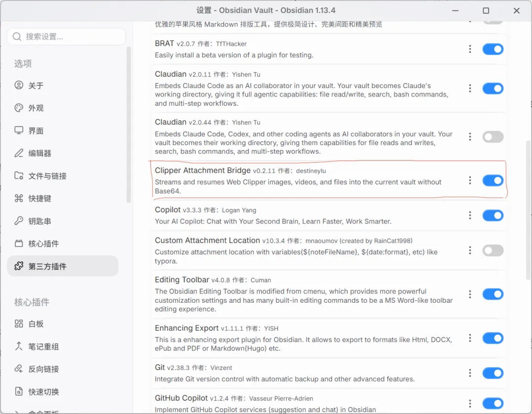Click the Editing Toolbar plugin name
532x414 pixels.
182,280
